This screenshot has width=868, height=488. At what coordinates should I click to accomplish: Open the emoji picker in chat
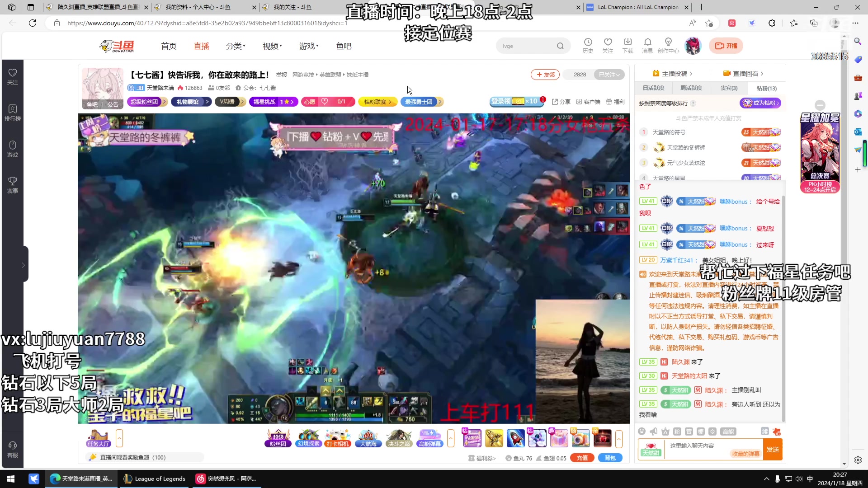click(642, 432)
